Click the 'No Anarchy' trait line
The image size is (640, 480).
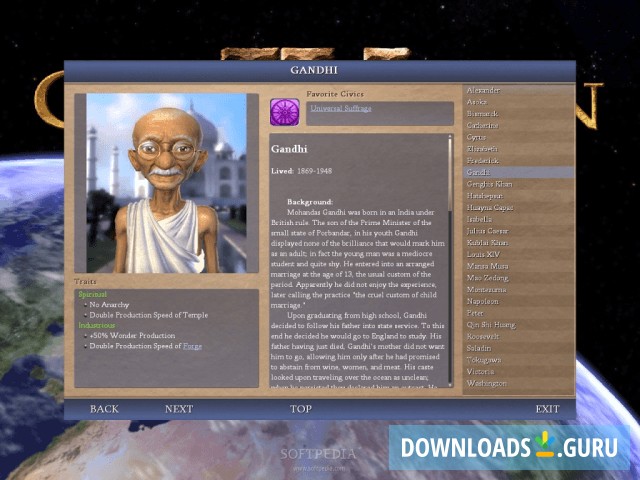pos(109,305)
